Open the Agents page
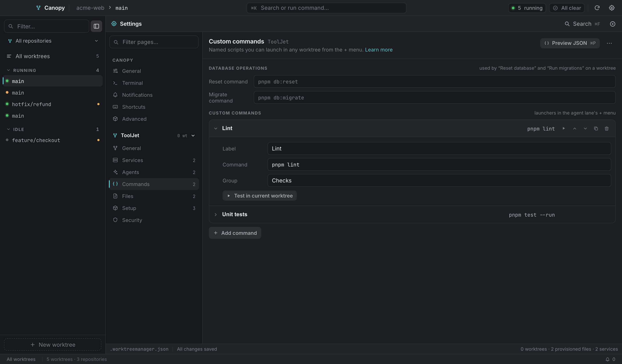 click(154, 172)
